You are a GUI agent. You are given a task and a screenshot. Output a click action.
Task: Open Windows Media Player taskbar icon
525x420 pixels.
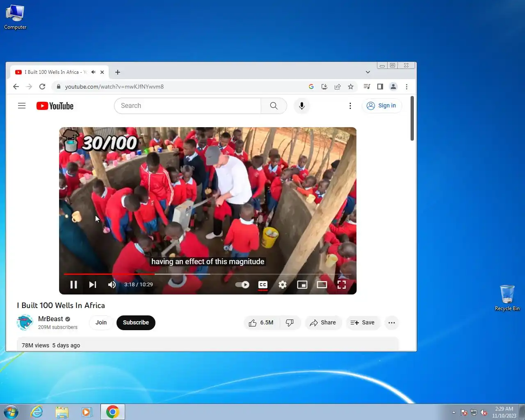(87, 412)
